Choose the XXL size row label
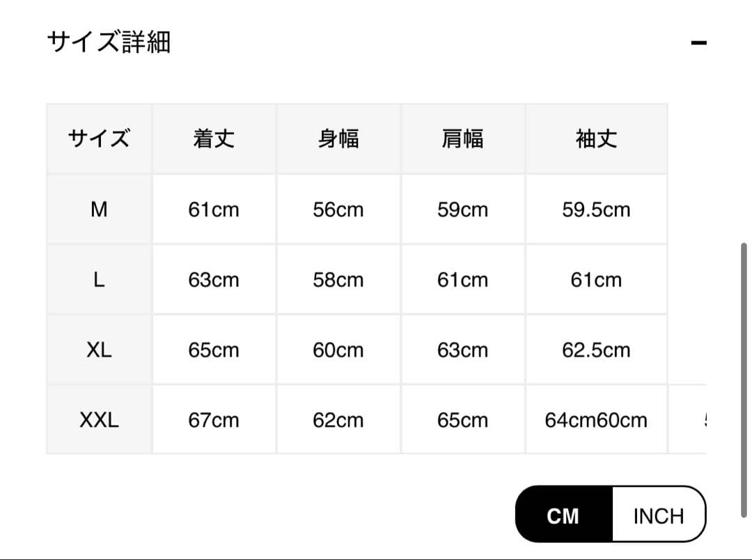752x560 pixels. coord(99,420)
